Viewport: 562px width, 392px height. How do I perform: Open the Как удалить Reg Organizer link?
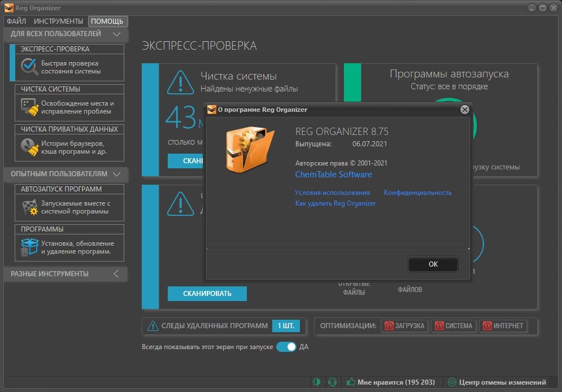[x=335, y=203]
